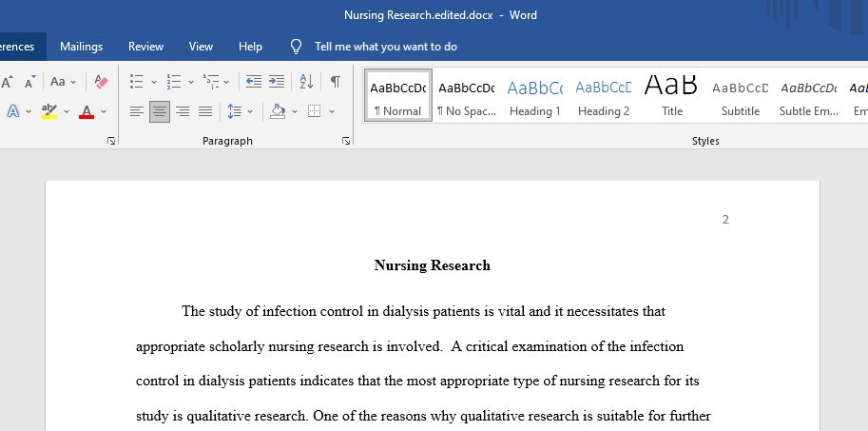Image resolution: width=868 pixels, height=431 pixels.
Task: Open the font color dropdown arrow
Action: click(x=104, y=111)
